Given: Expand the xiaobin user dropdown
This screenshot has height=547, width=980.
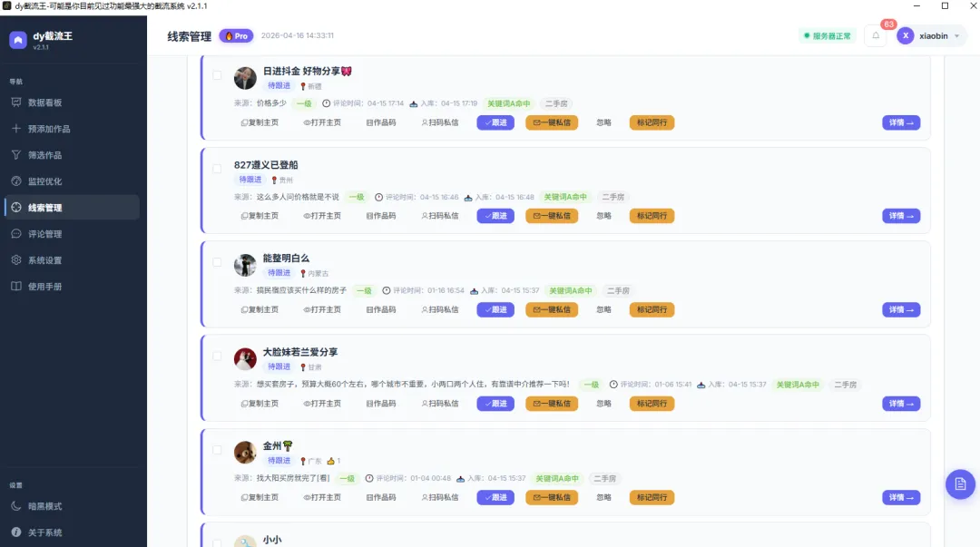Looking at the screenshot, I should (931, 35).
